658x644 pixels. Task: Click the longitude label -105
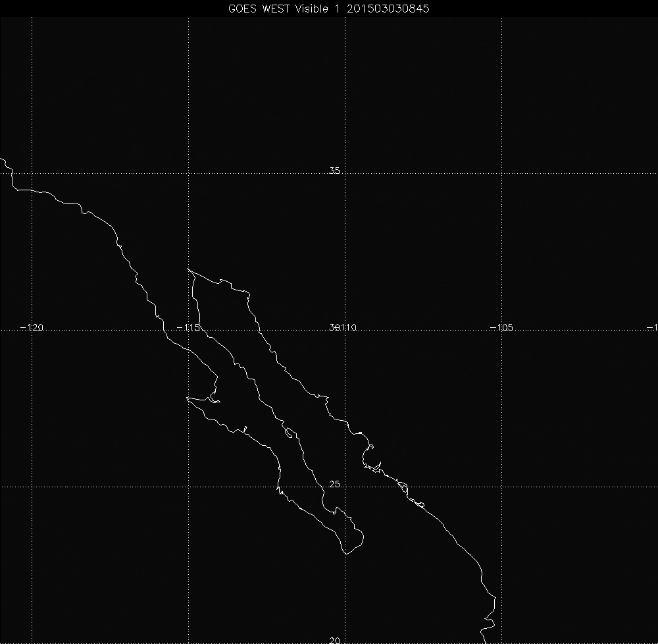click(x=501, y=327)
